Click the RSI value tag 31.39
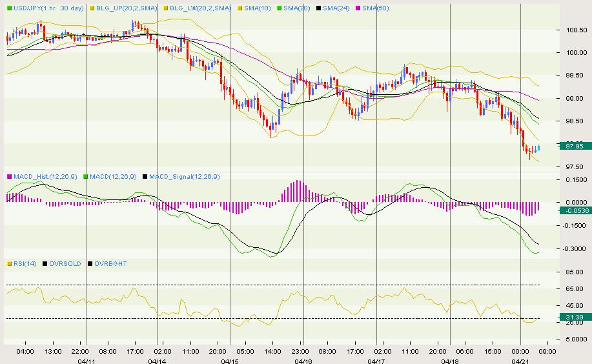The width and height of the screenshot is (592, 364). pyautogui.click(x=575, y=317)
